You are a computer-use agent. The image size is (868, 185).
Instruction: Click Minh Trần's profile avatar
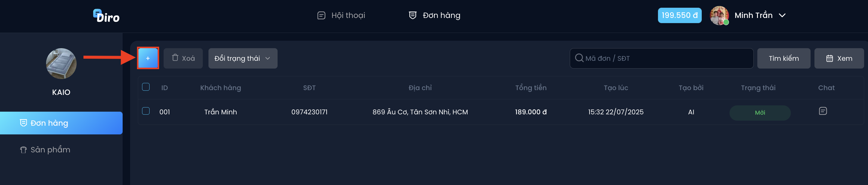coord(719,16)
